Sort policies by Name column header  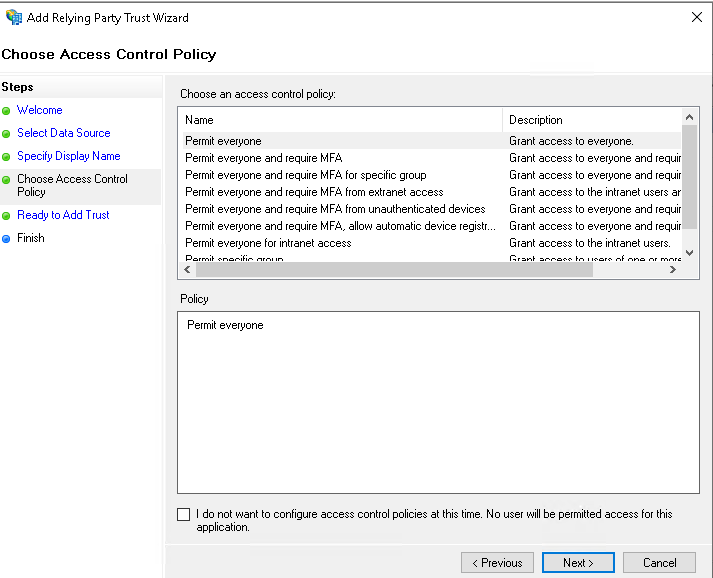tap(340, 120)
